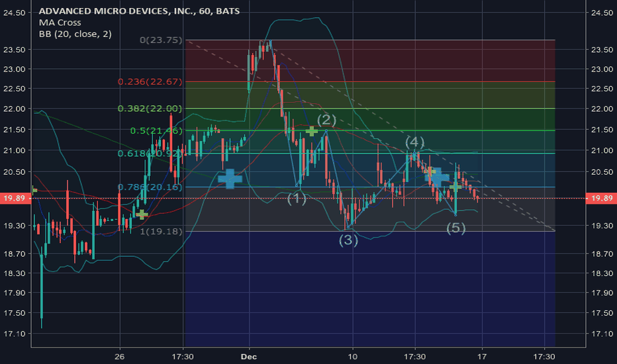Viewport: 617px width, 364px height.
Task: Select Elliott wave label (5)
Action: coord(456,228)
